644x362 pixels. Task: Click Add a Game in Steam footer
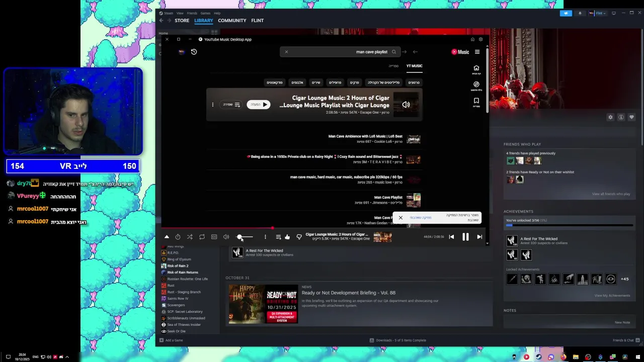point(171,340)
